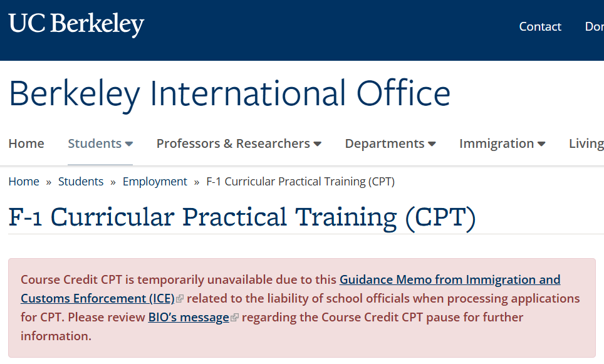Screen dimensions: 604x364
Task: Expand the Immigration dropdown arrow
Action: pos(541,144)
